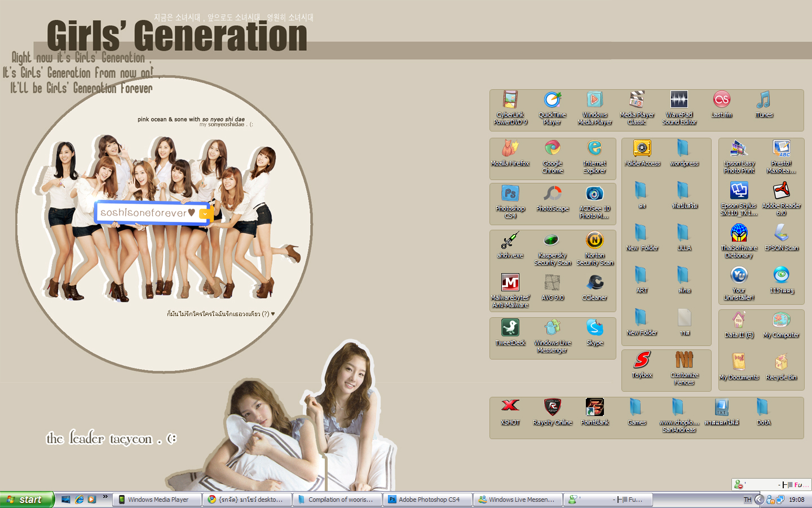Select the Windows Media Player desktop icon
The image size is (812, 508).
595,108
